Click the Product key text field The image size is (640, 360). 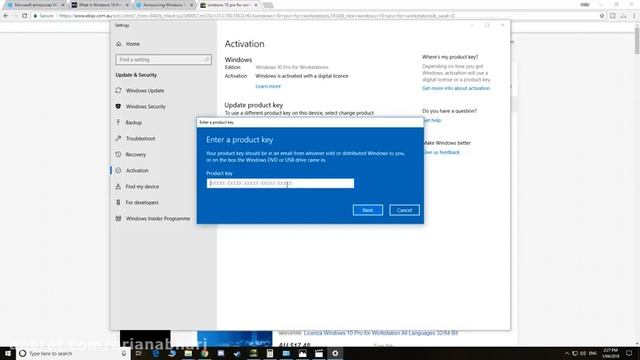(280, 183)
